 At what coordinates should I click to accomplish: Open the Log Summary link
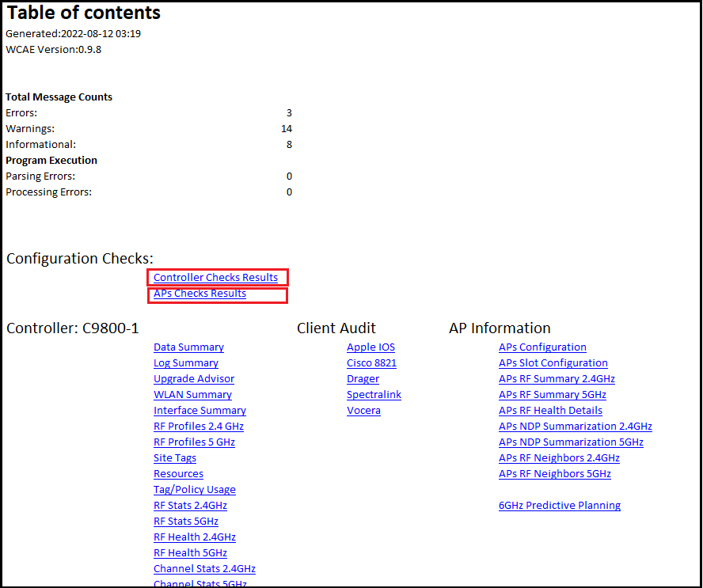pos(186,363)
